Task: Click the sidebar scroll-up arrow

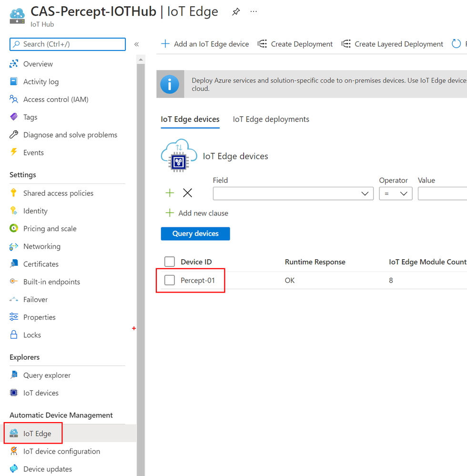Action: [141, 60]
